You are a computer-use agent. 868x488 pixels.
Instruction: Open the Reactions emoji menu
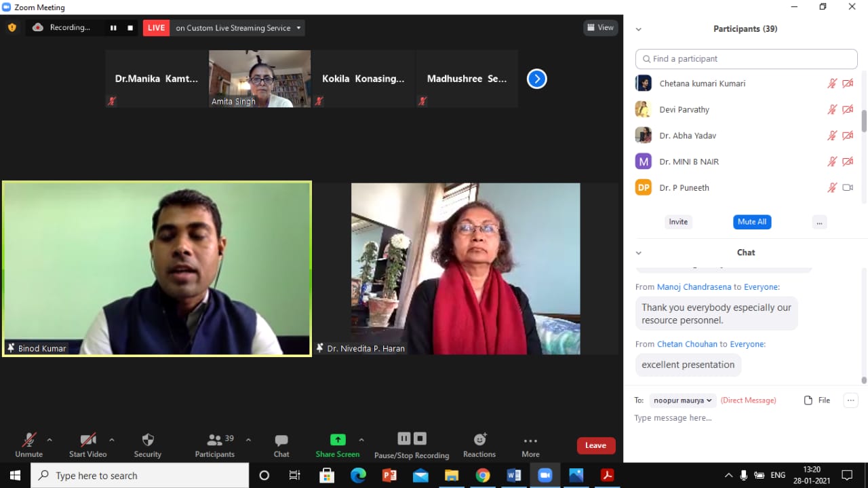coord(479,445)
